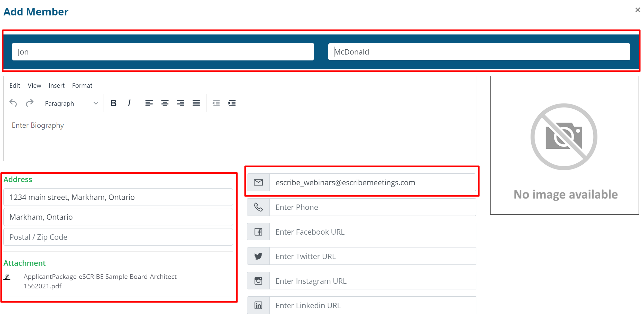Click the Enter Phone field
This screenshot has height=319, width=644.
coord(372,207)
